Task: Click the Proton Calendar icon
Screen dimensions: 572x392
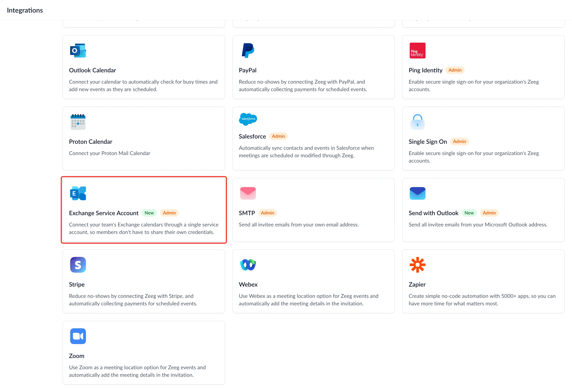Action: point(78,122)
